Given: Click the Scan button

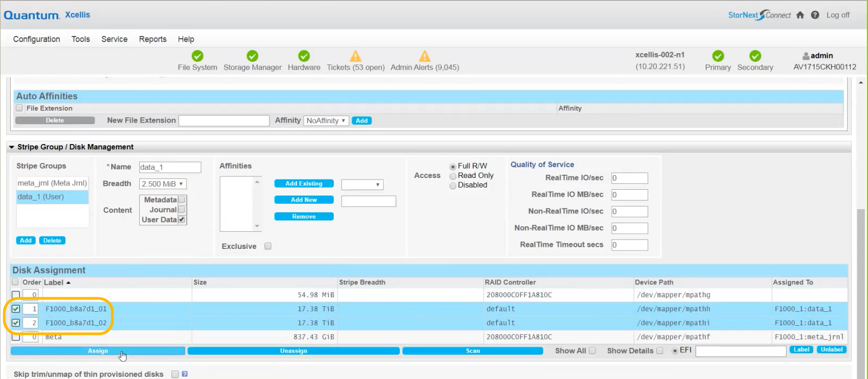Looking at the screenshot, I should [473, 351].
